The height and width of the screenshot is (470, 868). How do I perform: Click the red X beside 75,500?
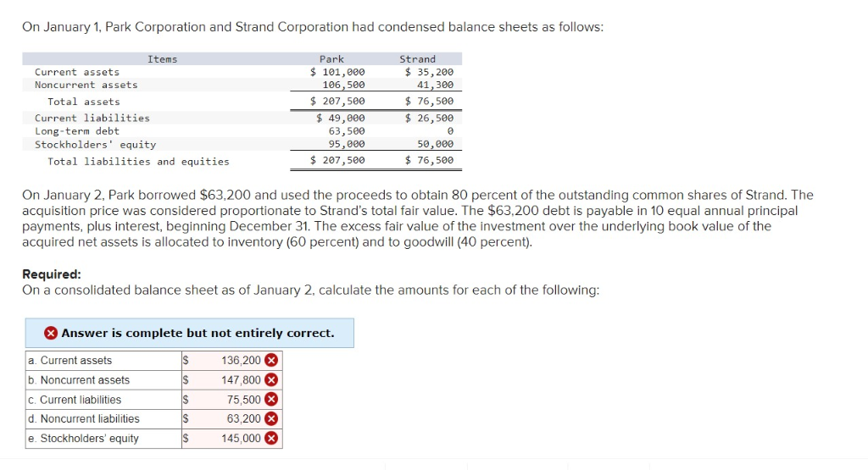pos(271,400)
